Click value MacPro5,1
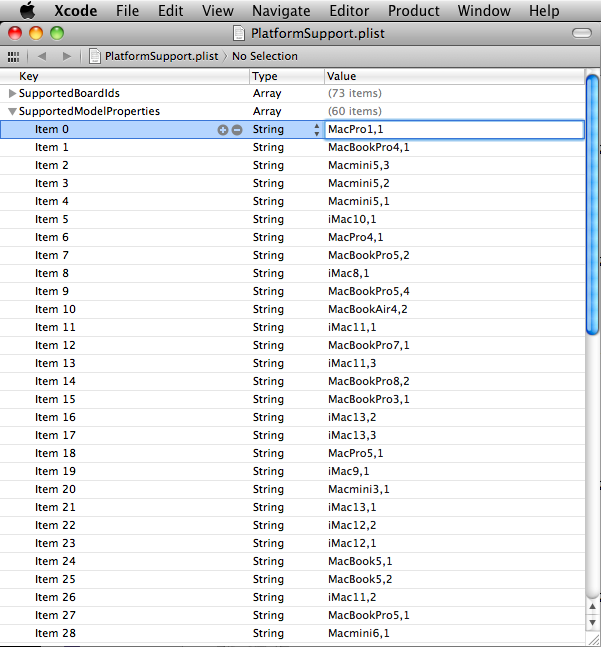Image resolution: width=601 pixels, height=647 pixels. 356,453
